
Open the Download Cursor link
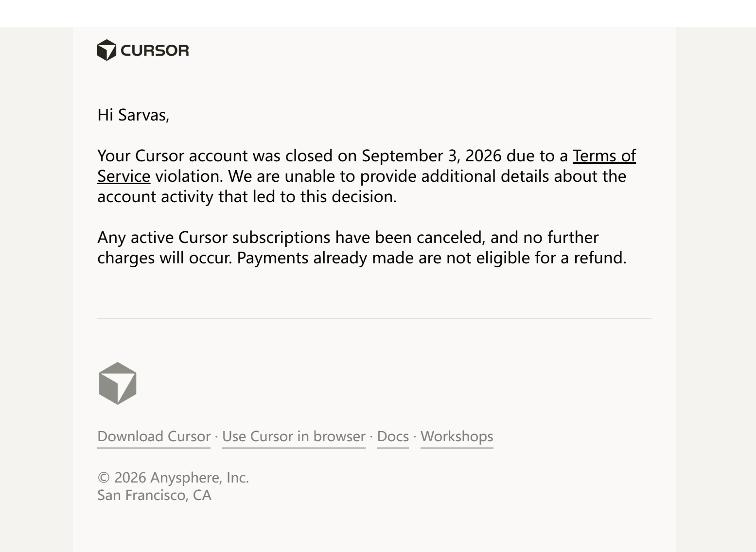point(154,436)
